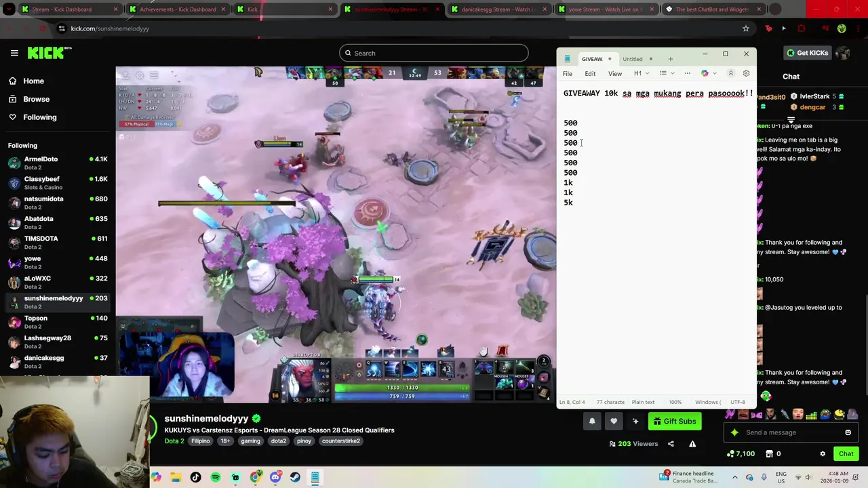868x488 pixels.
Task: Open the more options ellipsis in Notepad
Action: click(687, 73)
